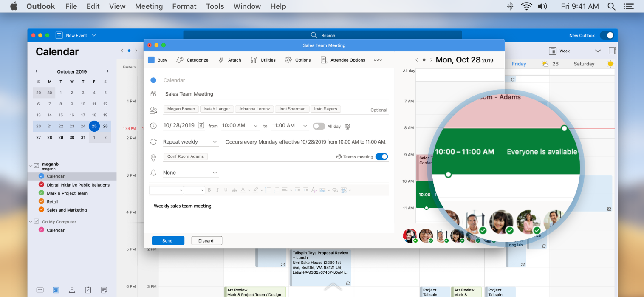Open the Format menu
This screenshot has width=644, height=297.
[x=184, y=6]
